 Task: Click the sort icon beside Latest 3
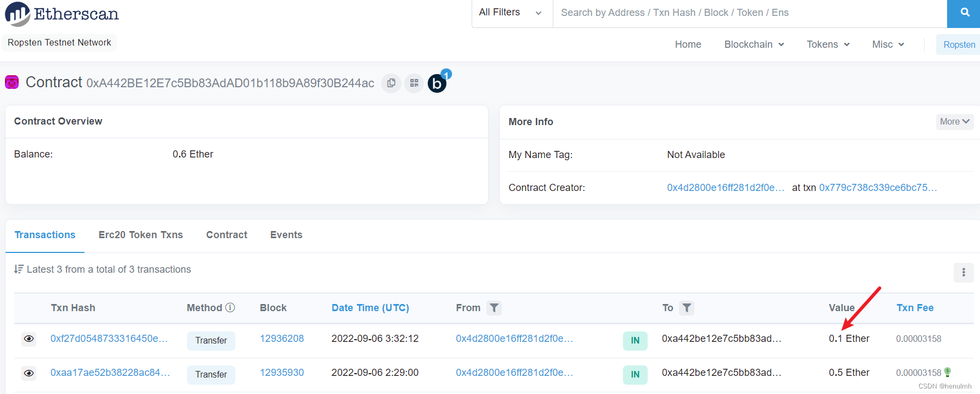tap(19, 269)
